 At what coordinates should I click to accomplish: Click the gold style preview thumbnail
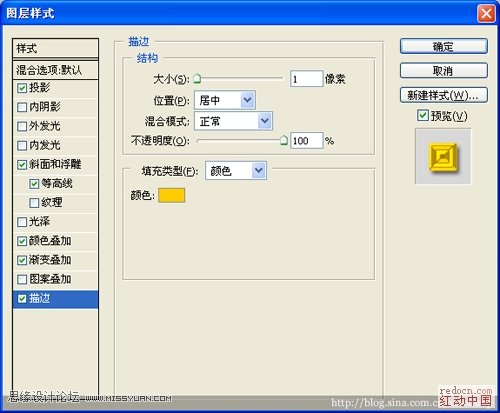(x=443, y=156)
